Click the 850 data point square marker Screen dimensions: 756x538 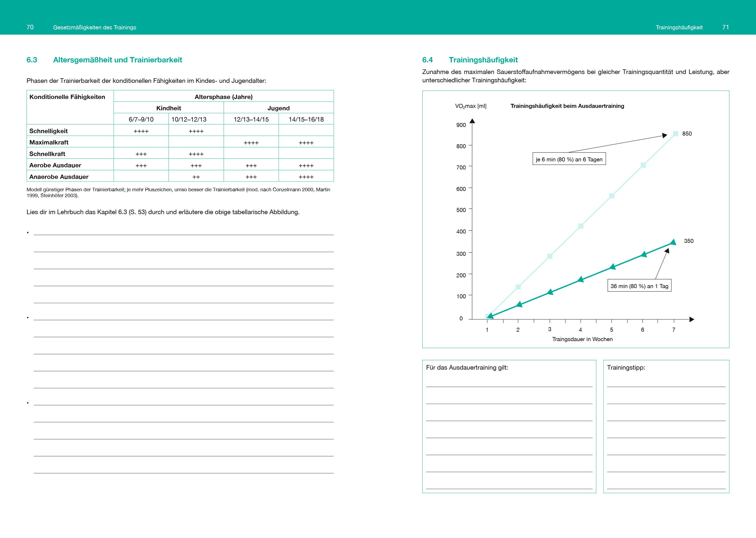point(675,133)
